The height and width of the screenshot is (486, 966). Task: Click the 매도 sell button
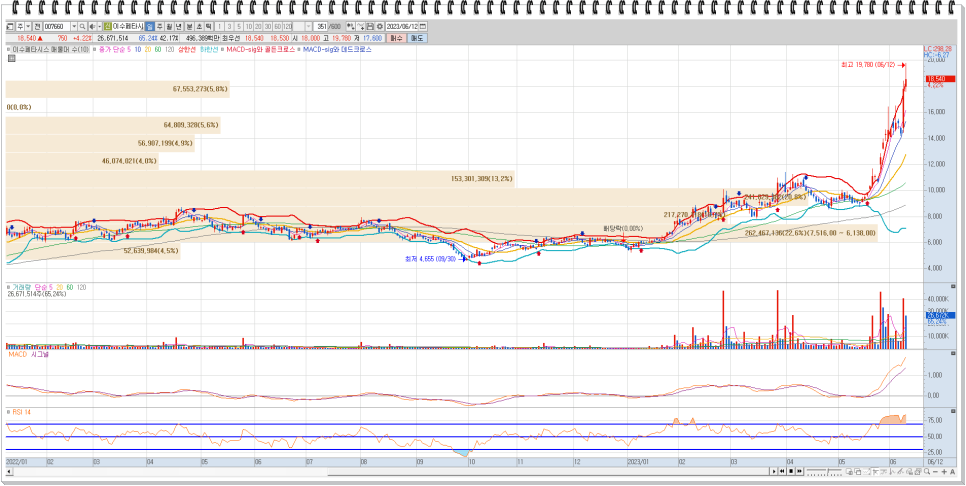pos(418,38)
